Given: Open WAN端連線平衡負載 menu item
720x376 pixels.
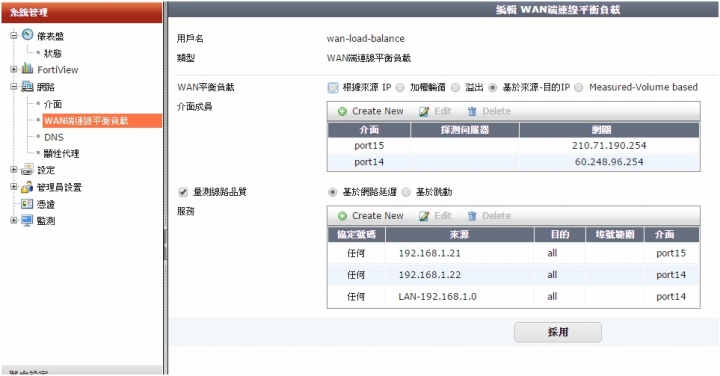Looking at the screenshot, I should pos(102,121).
